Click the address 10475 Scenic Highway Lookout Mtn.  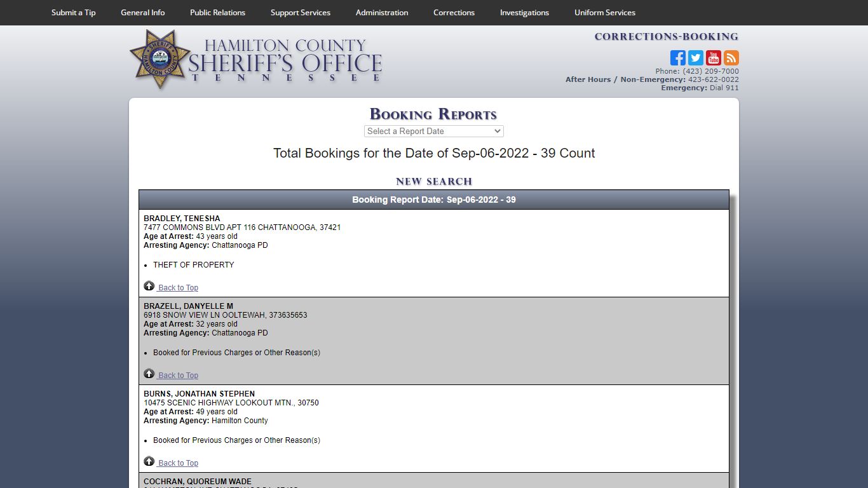tap(231, 403)
